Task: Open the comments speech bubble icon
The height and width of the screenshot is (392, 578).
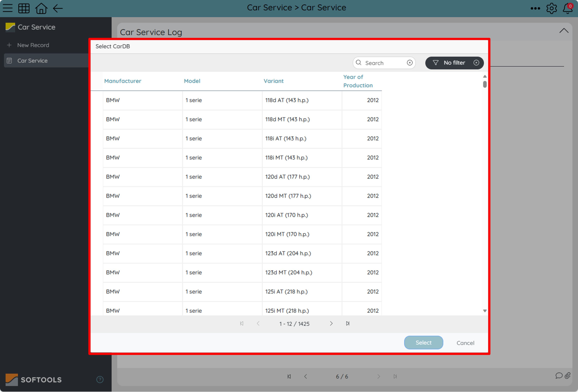Action: coord(559,376)
